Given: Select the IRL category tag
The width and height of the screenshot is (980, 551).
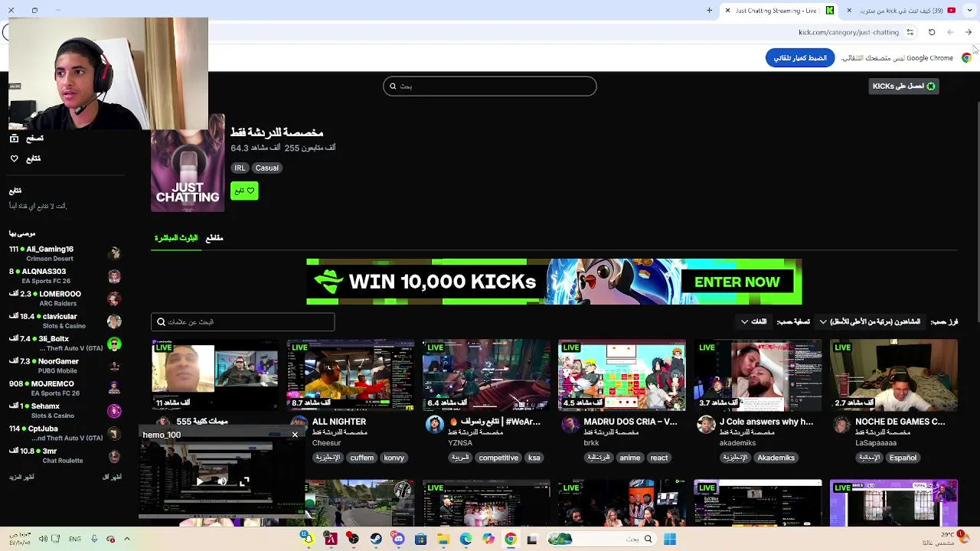Looking at the screenshot, I should (240, 168).
